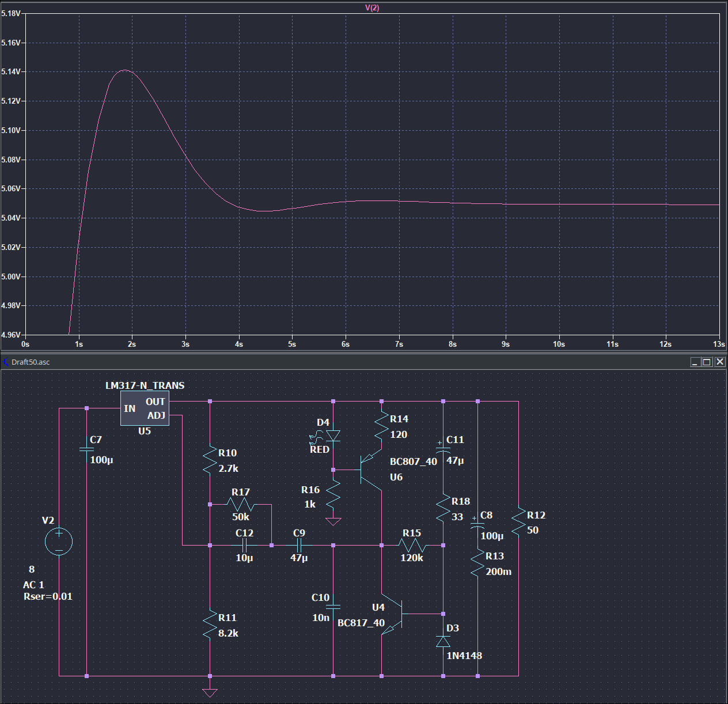This screenshot has width=728, height=704.
Task: Select resistor R17 symbol
Action: pyautogui.click(x=240, y=504)
